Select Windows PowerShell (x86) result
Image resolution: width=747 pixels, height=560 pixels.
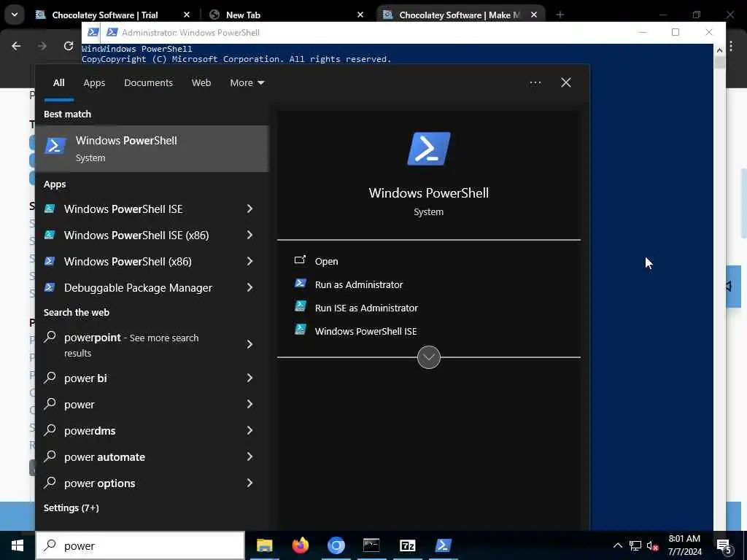tap(128, 262)
